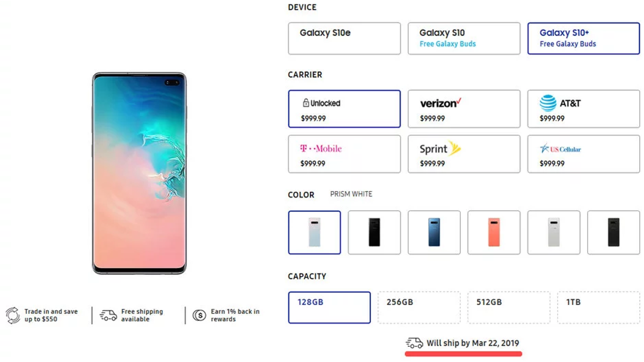644x362 pixels.
Task: Pick AT&T carrier option
Action: (583, 109)
